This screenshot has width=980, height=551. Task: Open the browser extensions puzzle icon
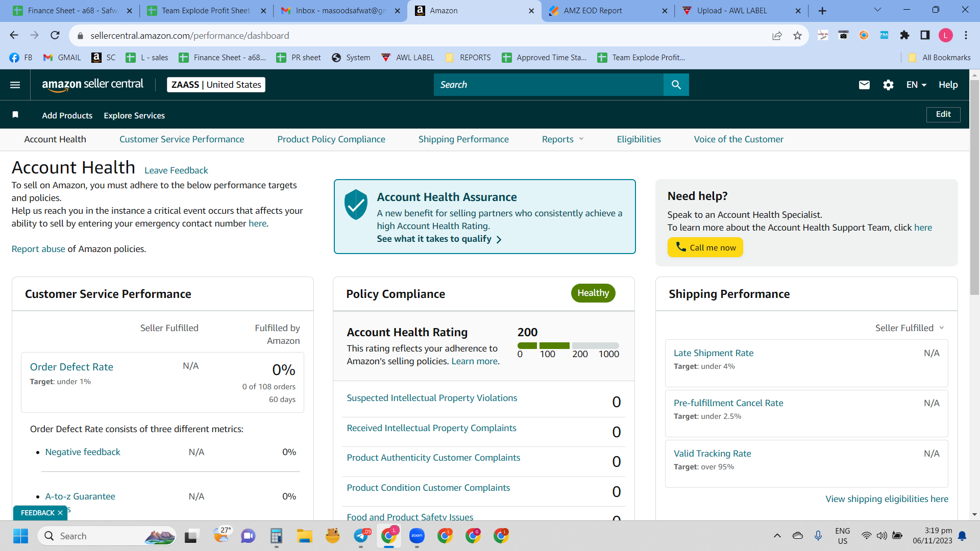pos(904,35)
